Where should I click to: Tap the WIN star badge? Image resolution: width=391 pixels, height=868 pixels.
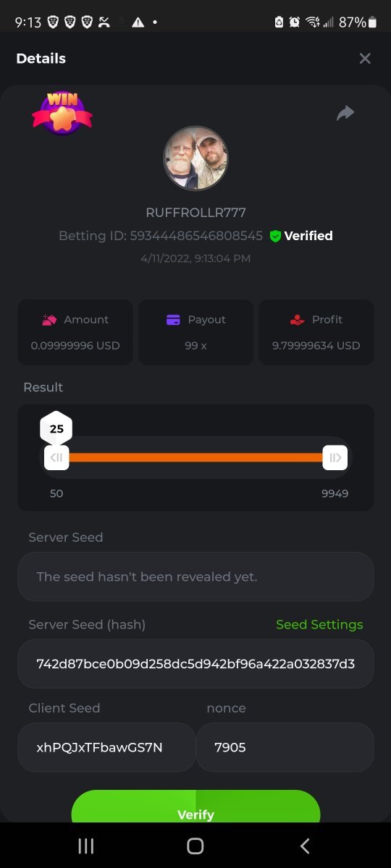[62, 113]
